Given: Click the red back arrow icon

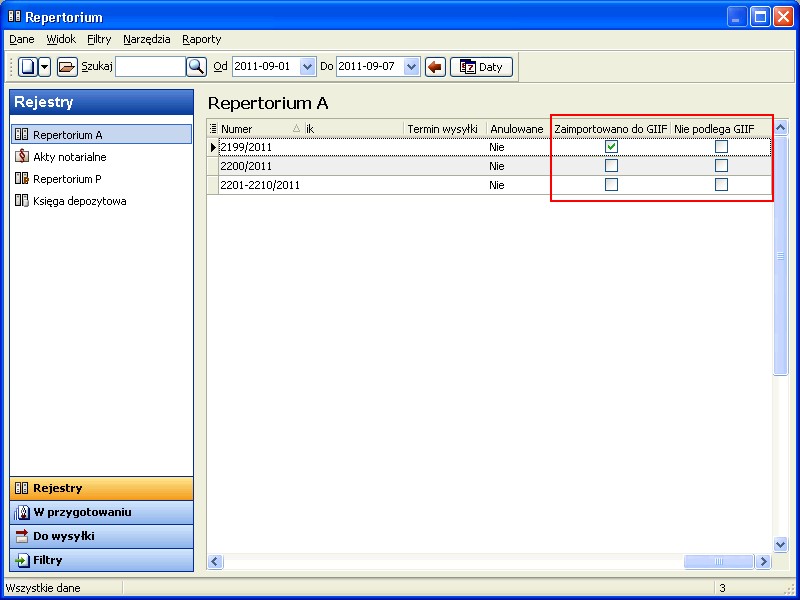Looking at the screenshot, I should (435, 67).
